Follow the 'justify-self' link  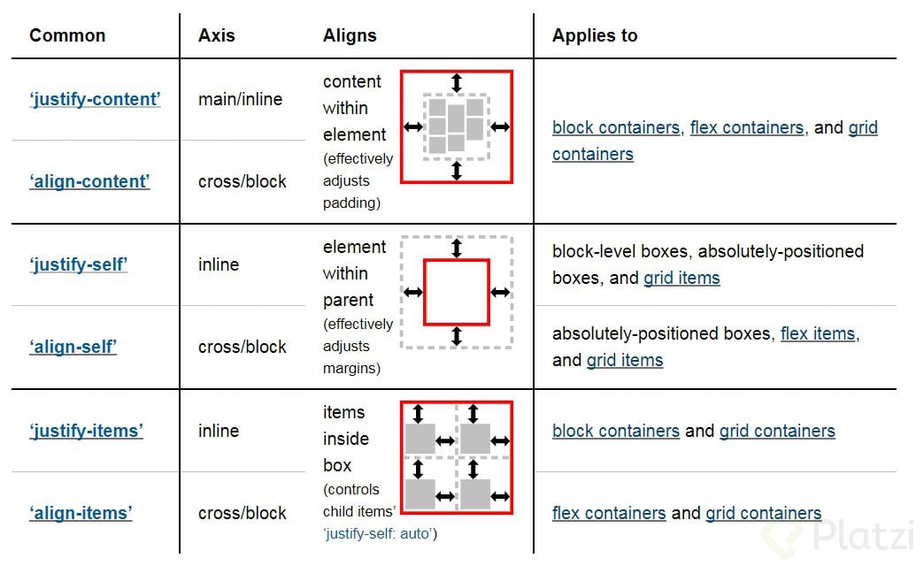tap(79, 264)
